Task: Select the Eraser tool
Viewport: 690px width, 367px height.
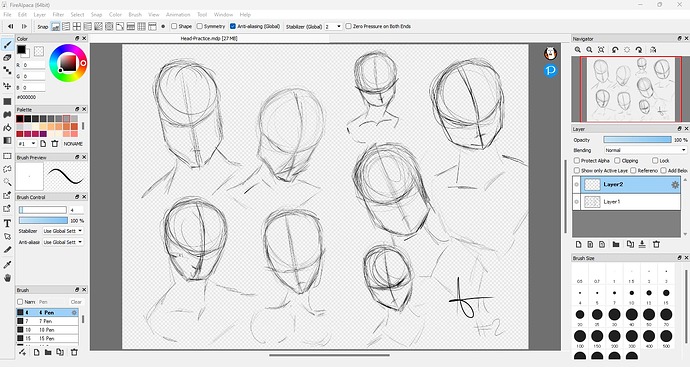Action: [x=7, y=58]
